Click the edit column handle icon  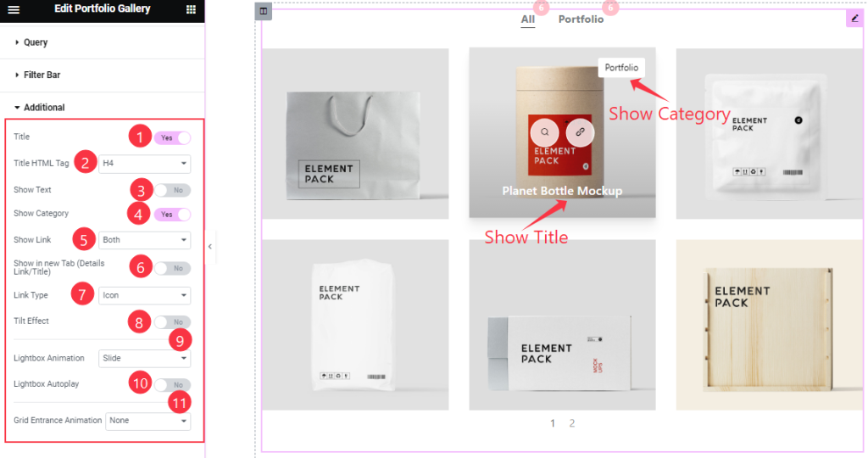264,11
